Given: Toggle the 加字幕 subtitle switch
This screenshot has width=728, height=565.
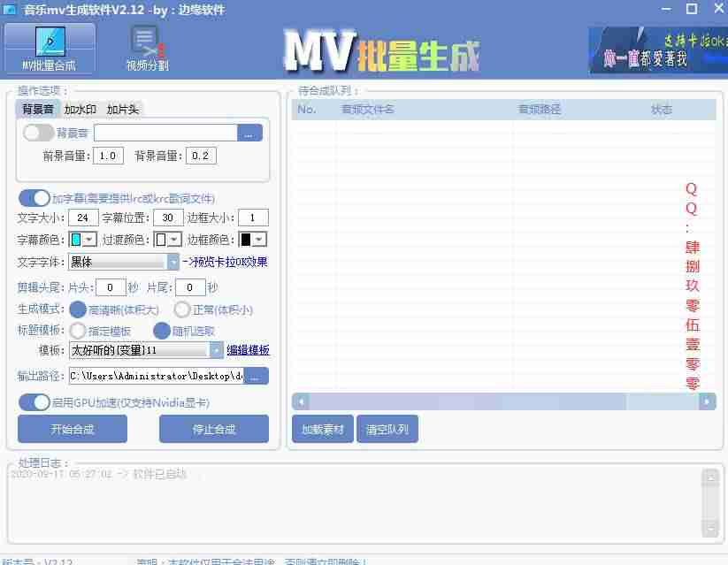Looking at the screenshot, I should 34,198.
